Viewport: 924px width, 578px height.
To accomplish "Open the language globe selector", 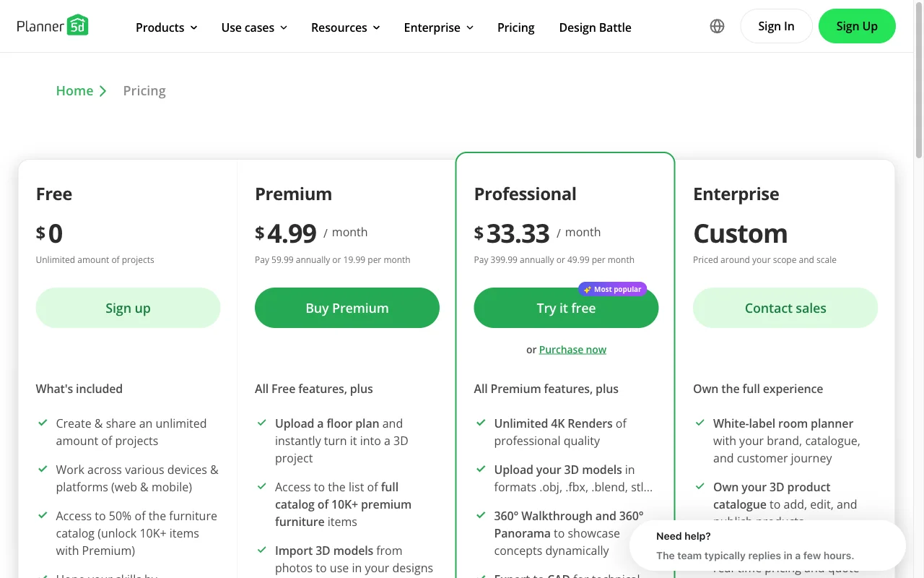I will pyautogui.click(x=717, y=26).
